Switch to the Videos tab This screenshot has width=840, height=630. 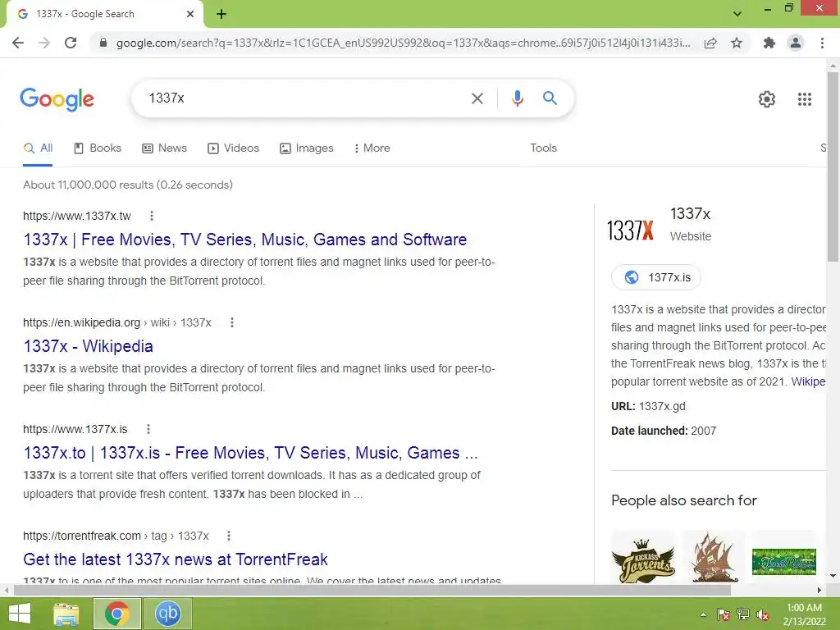pos(233,148)
